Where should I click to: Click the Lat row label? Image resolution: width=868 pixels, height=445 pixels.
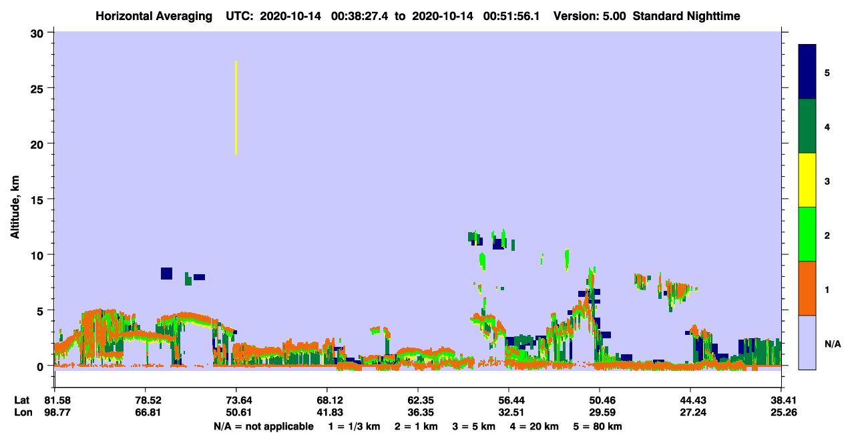(22, 400)
